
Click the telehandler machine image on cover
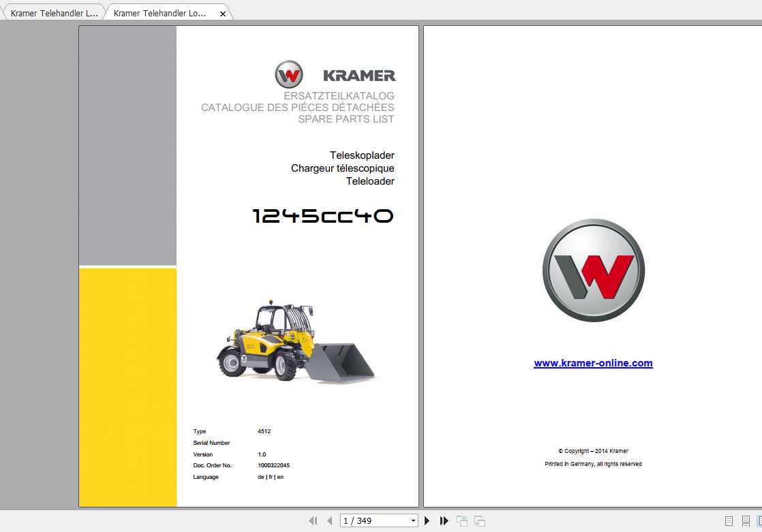point(296,341)
